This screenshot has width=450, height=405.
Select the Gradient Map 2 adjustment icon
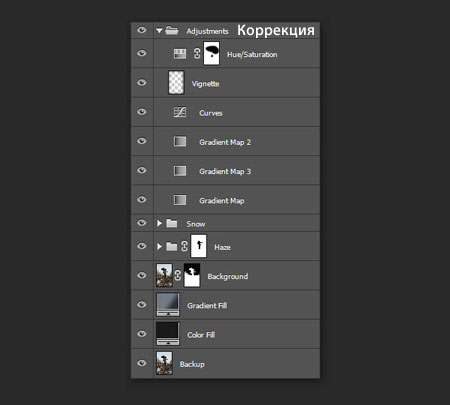(180, 141)
